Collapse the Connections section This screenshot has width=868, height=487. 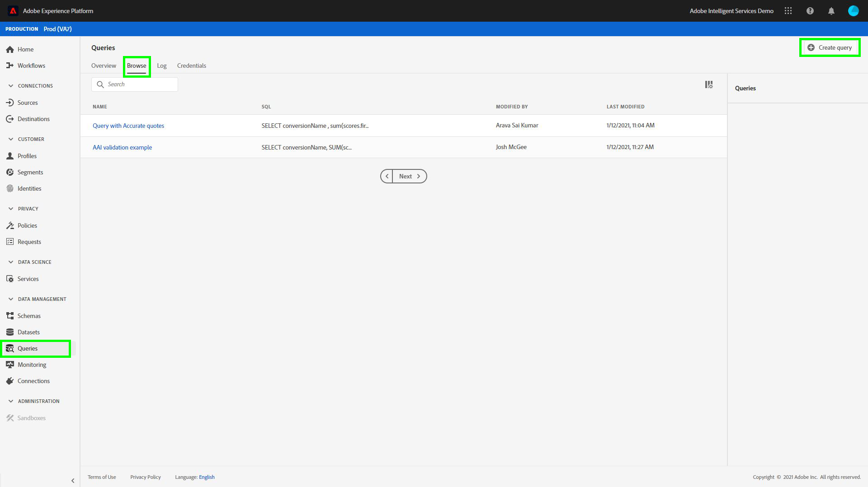click(x=11, y=86)
